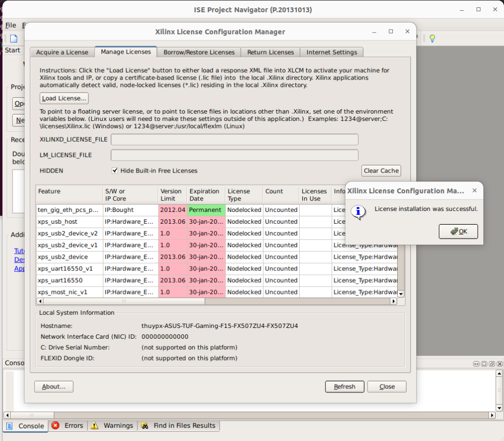Click the double-arrow toggle icon of Console panel
The image size is (504, 441).
(x=476, y=364)
